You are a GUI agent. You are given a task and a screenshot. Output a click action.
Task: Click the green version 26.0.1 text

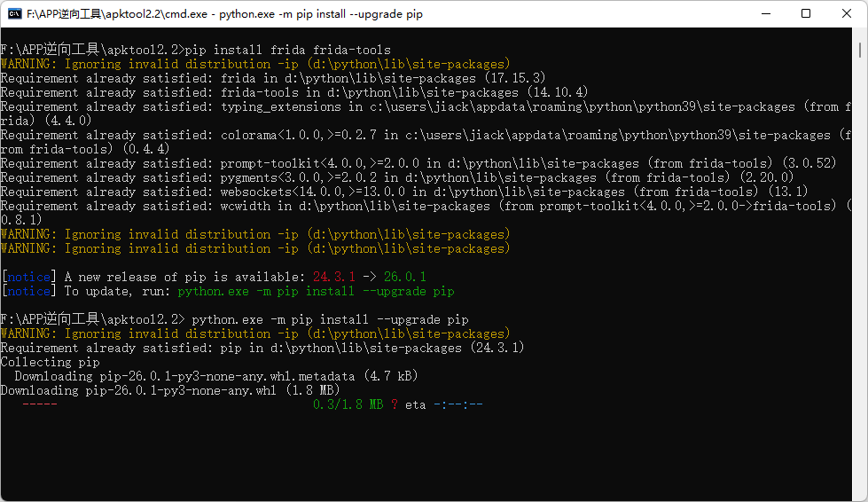(x=404, y=277)
